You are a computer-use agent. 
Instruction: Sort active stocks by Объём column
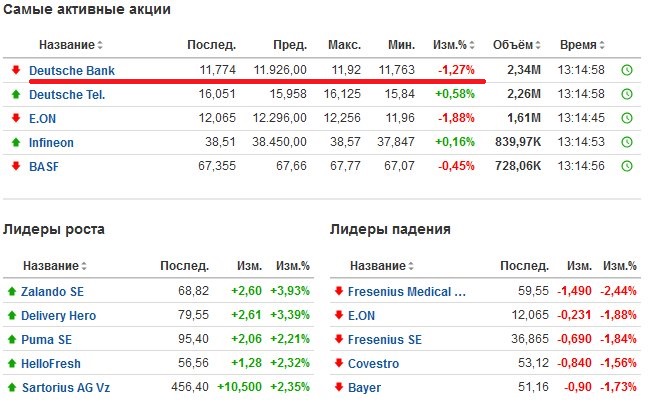[x=517, y=45]
